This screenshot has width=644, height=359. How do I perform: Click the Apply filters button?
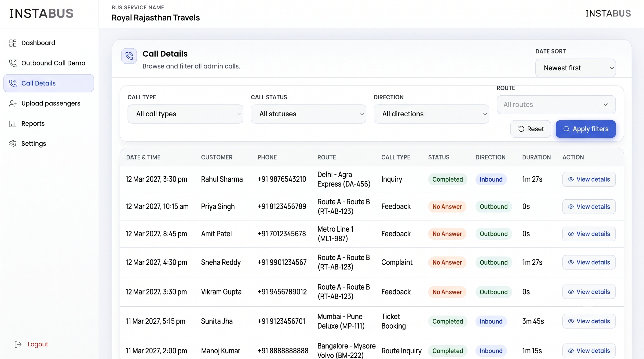pos(585,129)
